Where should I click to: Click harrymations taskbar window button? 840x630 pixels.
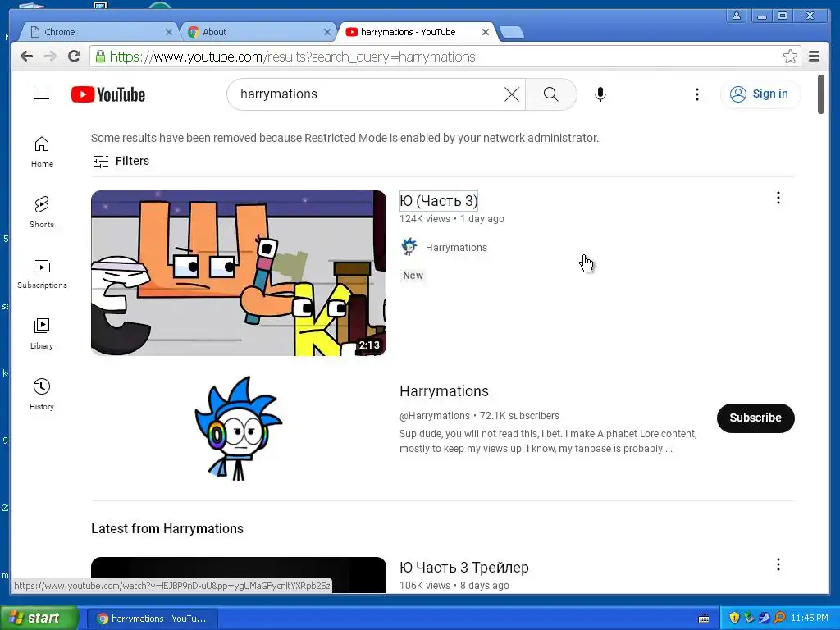click(x=153, y=619)
